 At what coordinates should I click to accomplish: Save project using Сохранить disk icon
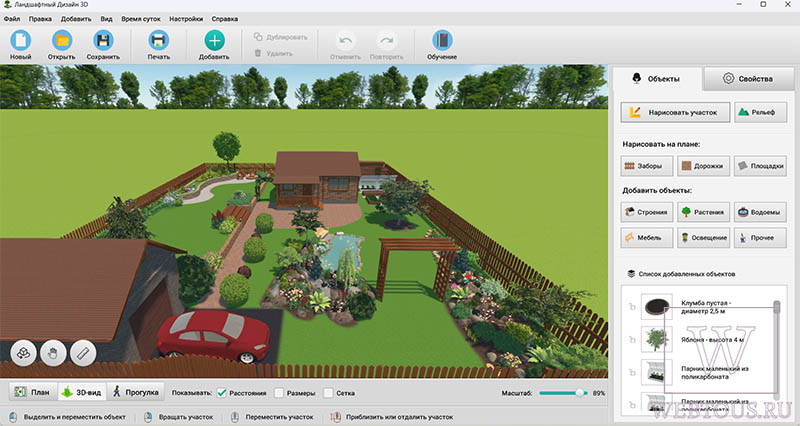coord(103,40)
